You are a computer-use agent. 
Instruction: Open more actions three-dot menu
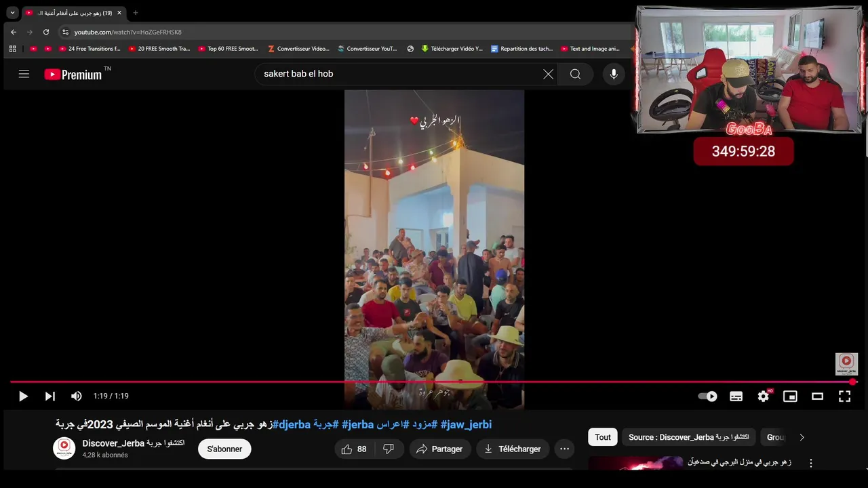[x=564, y=449]
